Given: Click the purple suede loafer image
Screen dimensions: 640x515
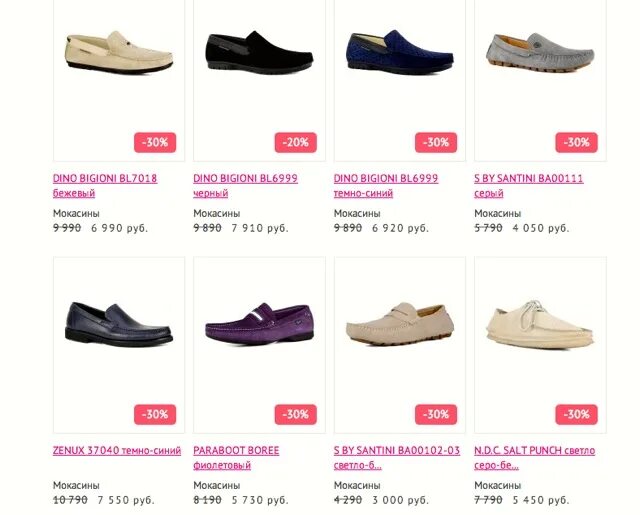Looking at the screenshot, I should [x=260, y=324].
